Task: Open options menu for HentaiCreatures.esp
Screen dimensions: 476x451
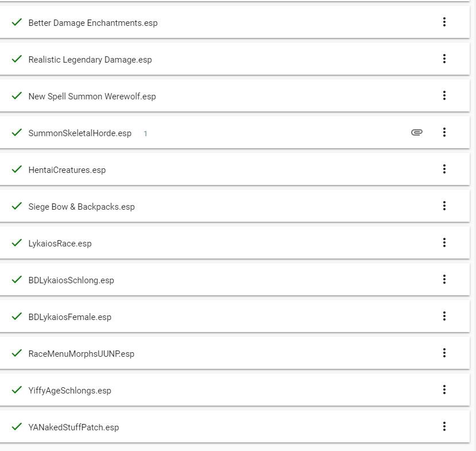Action: 444,169
